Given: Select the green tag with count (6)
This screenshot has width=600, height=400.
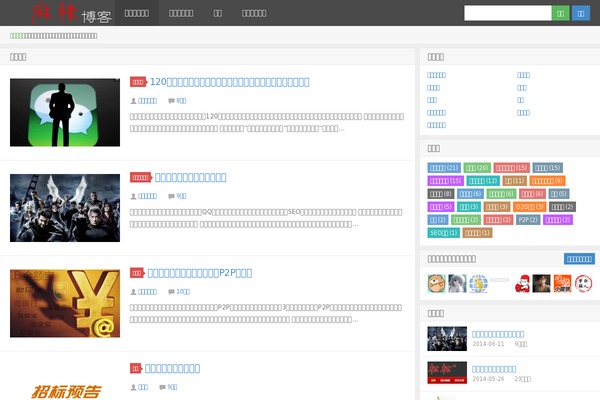Looking at the screenshot, I should [x=501, y=194].
